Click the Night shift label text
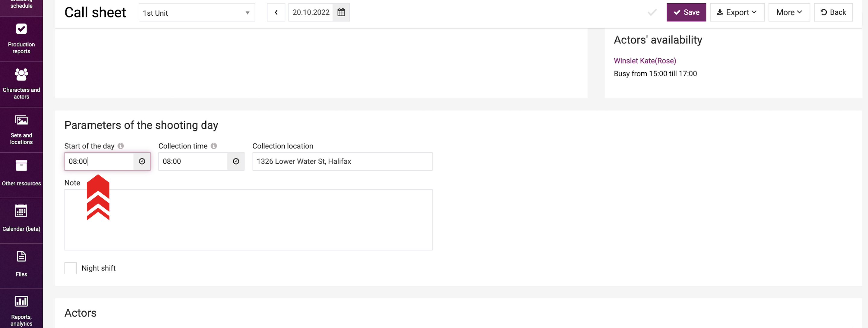The width and height of the screenshot is (868, 328). [x=98, y=268]
